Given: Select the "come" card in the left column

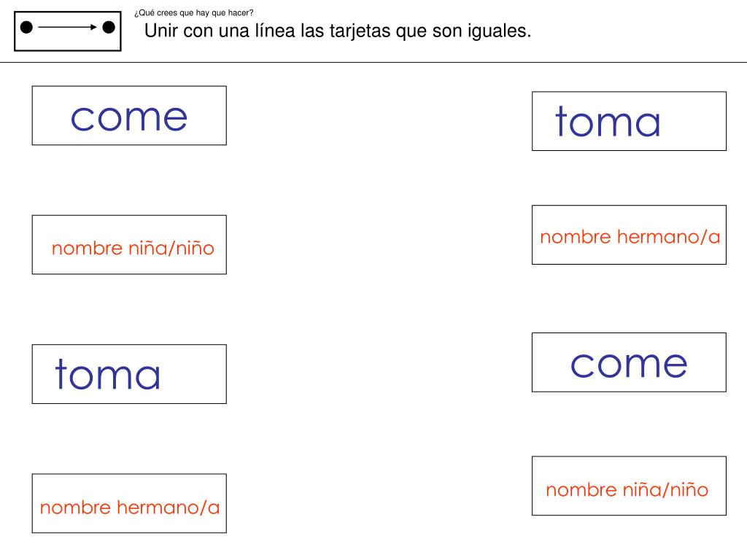Looking at the screenshot, I should point(129,115).
